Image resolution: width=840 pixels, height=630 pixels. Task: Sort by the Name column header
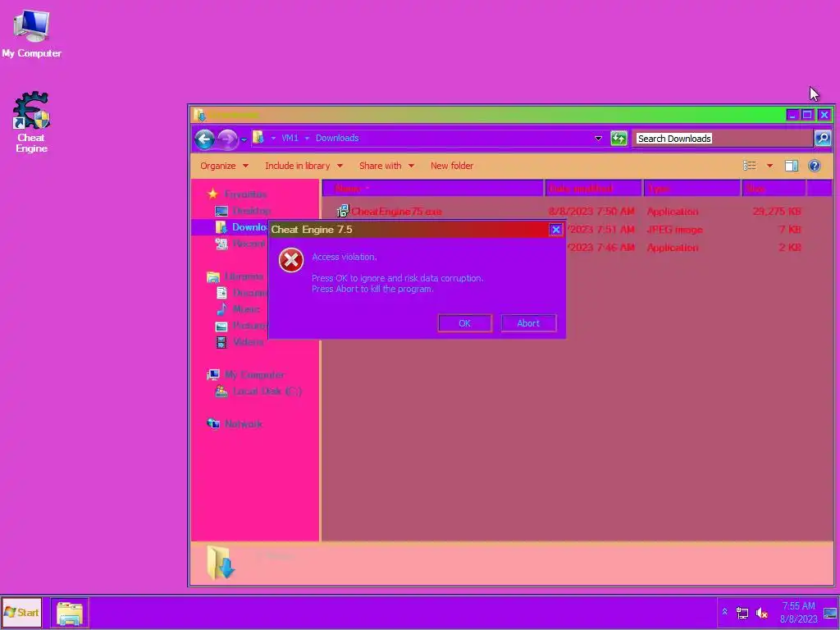[433, 189]
